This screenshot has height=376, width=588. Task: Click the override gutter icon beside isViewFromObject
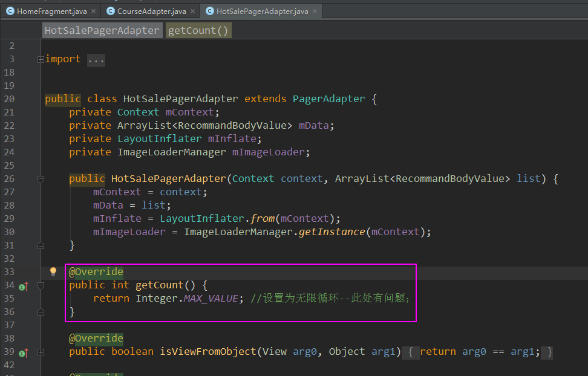23,352
